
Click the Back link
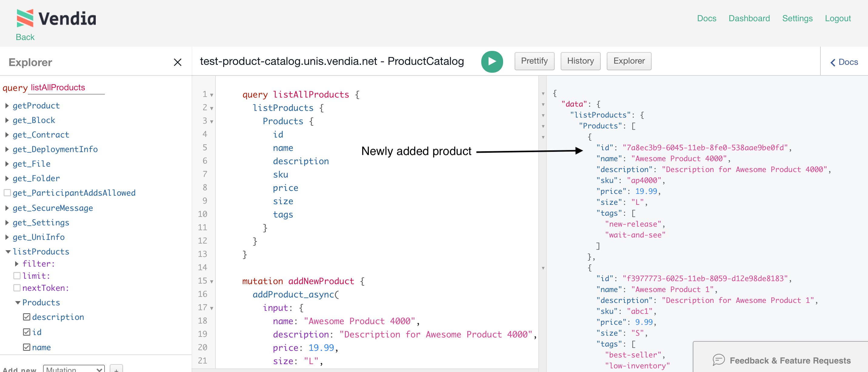(25, 37)
